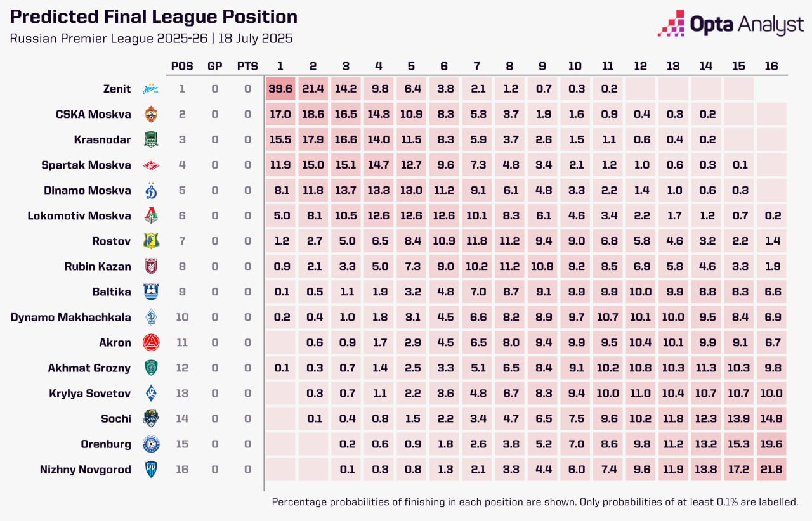Click the Rubin Kazan crest icon

pyautogui.click(x=151, y=266)
